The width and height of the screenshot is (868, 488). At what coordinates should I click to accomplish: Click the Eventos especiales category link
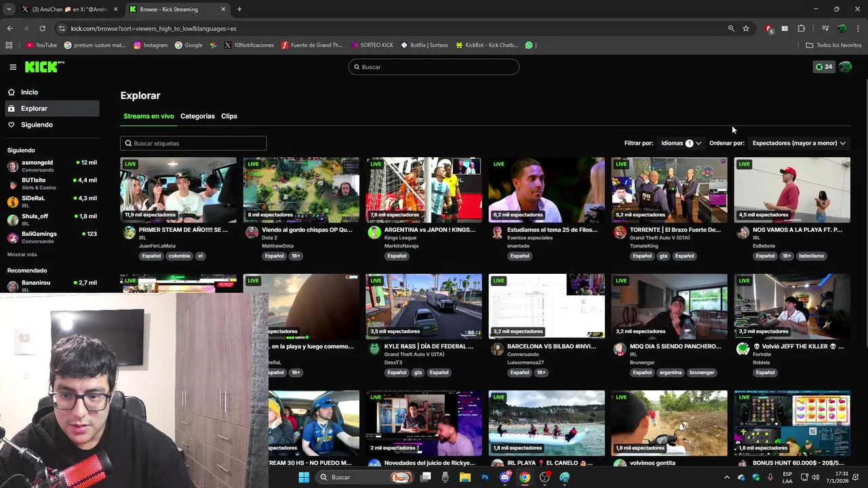[x=530, y=238]
